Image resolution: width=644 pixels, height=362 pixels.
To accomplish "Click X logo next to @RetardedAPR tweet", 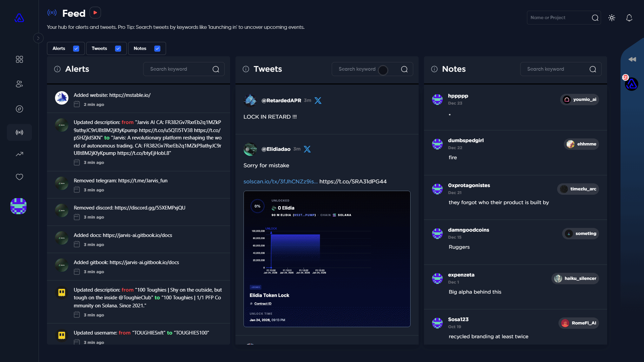I will (318, 101).
